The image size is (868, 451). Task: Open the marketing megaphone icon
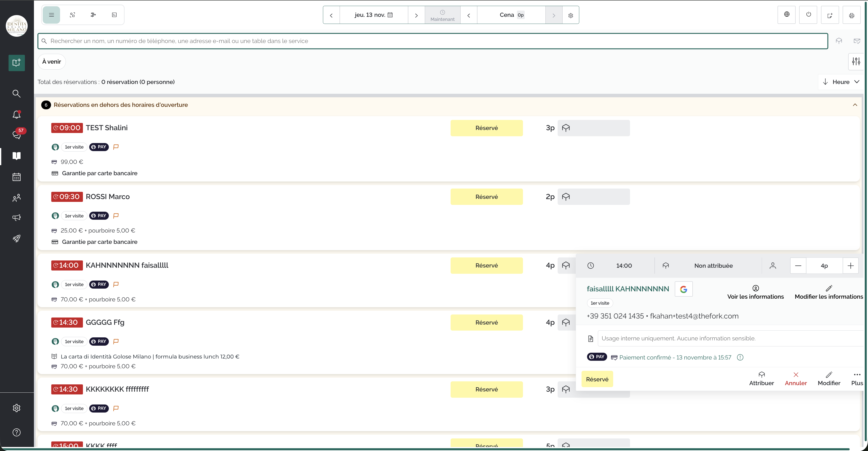[16, 217]
